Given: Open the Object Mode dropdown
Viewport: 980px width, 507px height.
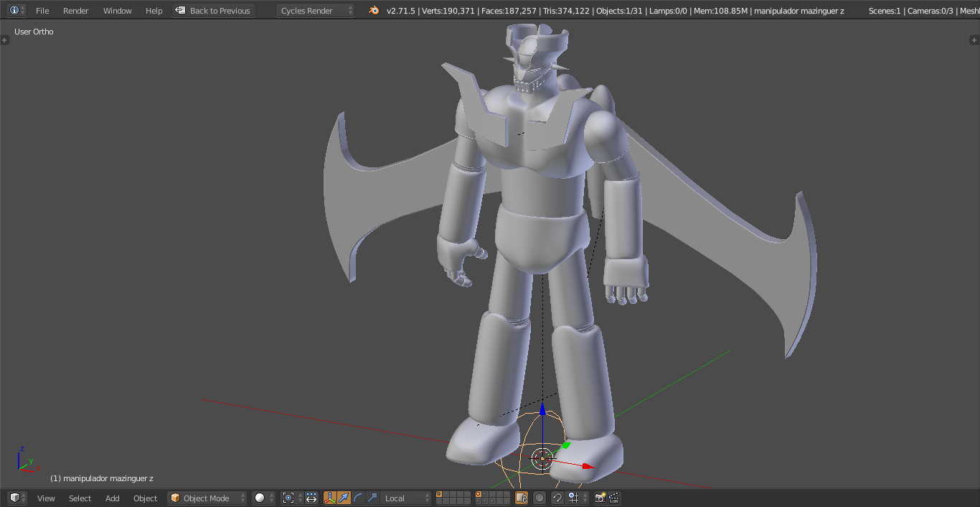Looking at the screenshot, I should 207,498.
